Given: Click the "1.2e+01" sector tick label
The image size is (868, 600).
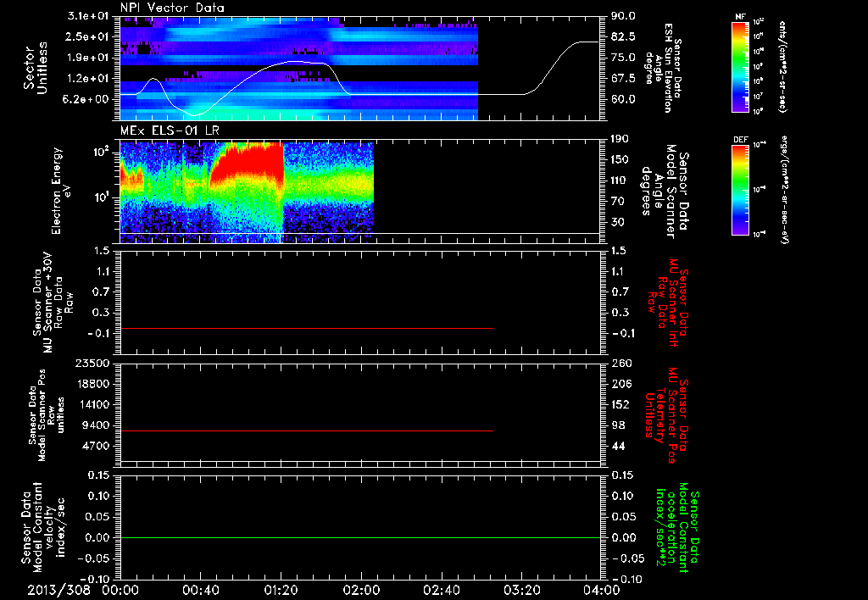Looking at the screenshot, I should point(87,79).
